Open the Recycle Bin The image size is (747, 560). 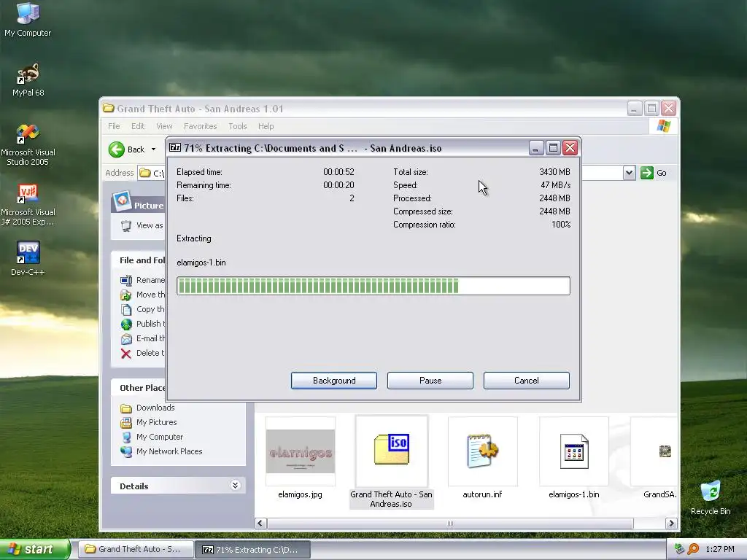pos(711,497)
